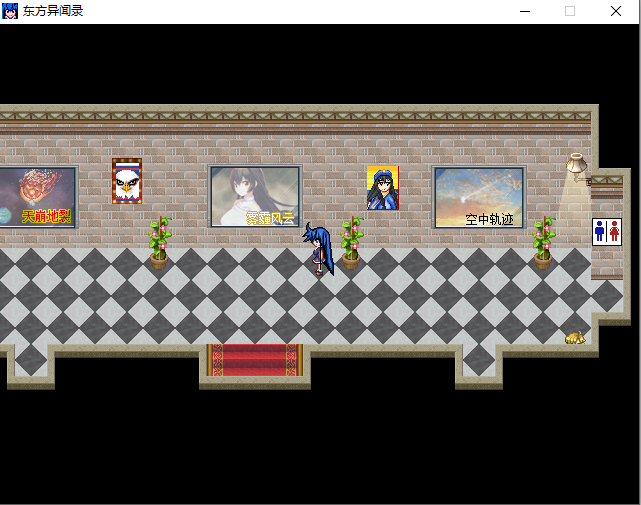Click the eagle poster on the wall

coord(127,181)
